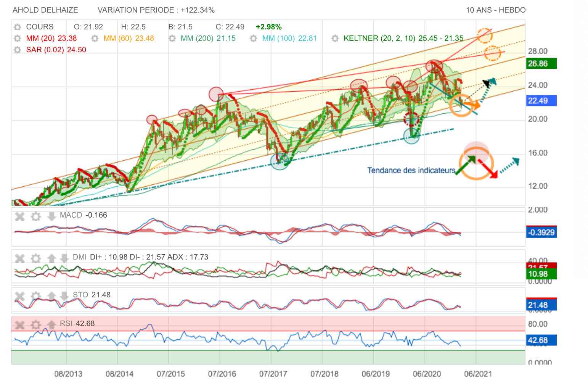Viewport: 588px width, 384px height.
Task: Move MACD panel down with arrow
Action: pos(51,217)
